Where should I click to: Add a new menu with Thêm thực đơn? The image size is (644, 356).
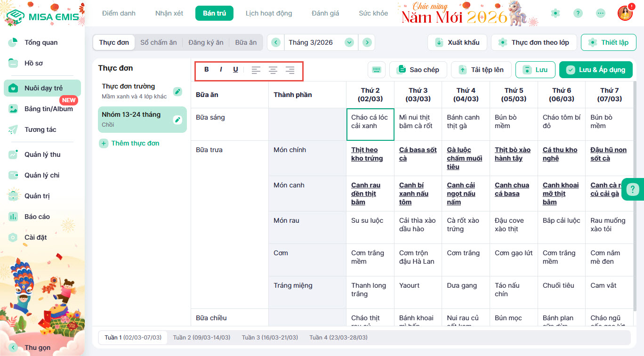(x=129, y=143)
